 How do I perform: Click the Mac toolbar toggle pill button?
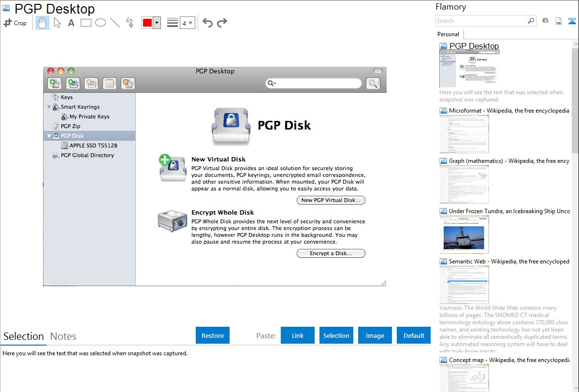click(378, 71)
